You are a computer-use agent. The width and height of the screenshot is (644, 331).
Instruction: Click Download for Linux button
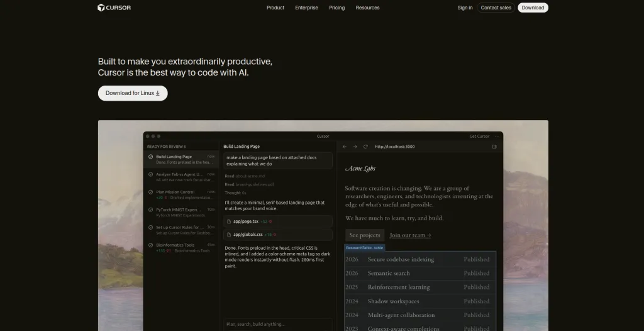point(133,93)
